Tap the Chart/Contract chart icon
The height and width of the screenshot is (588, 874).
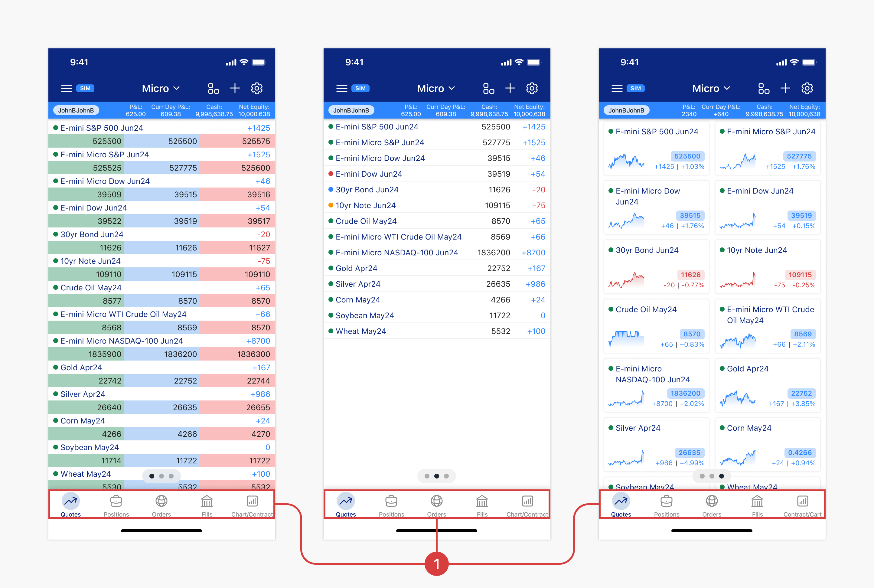coord(252,501)
